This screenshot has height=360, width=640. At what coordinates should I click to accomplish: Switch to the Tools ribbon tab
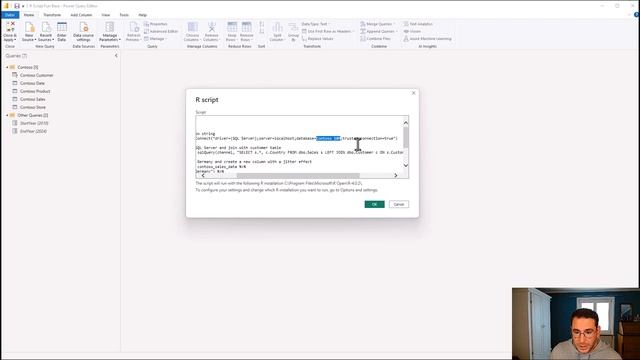coord(124,15)
